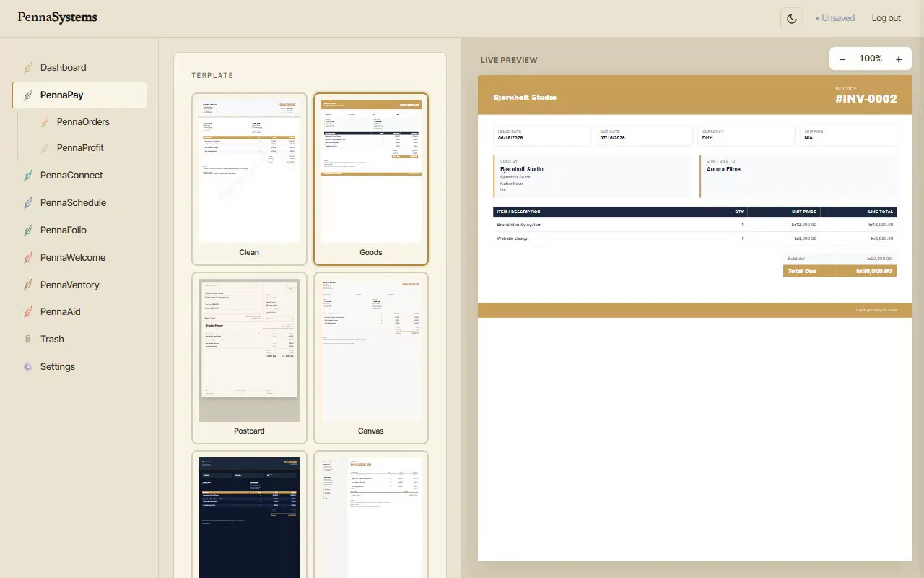Log out of the account
The width and height of the screenshot is (924, 578).
[x=886, y=18]
